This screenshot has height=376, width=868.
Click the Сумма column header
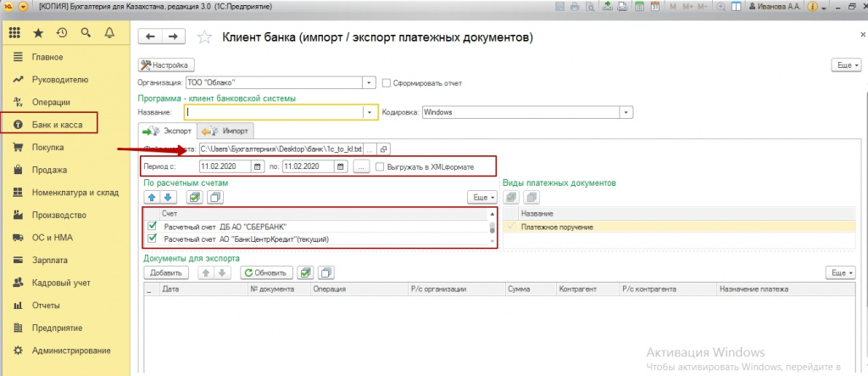pyautogui.click(x=529, y=289)
